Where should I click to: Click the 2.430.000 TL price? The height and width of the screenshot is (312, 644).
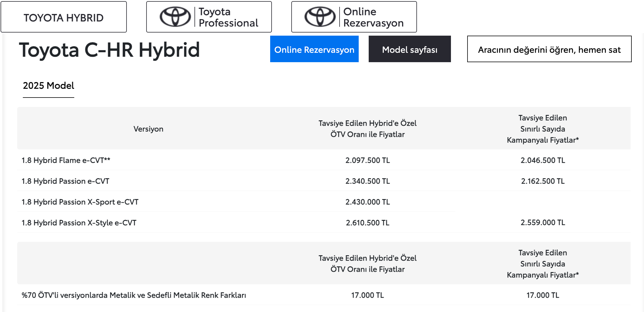(x=368, y=202)
